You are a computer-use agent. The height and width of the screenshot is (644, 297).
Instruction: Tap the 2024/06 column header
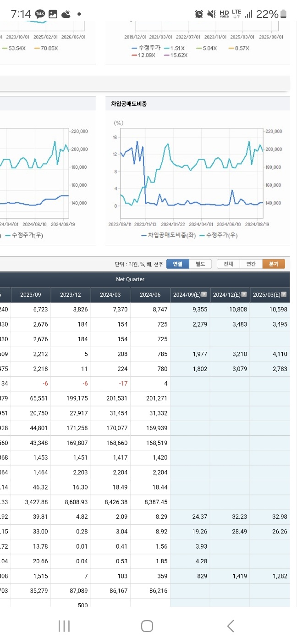pos(150,294)
